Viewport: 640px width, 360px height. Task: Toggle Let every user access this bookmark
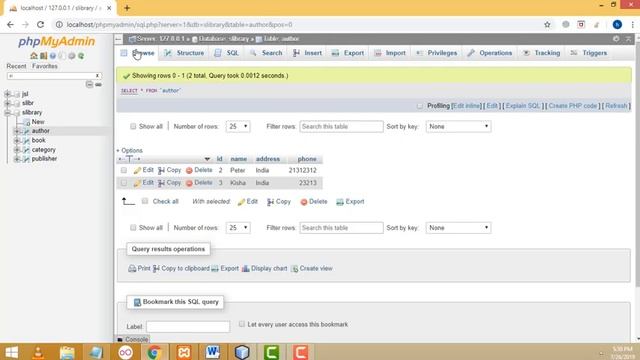242,324
